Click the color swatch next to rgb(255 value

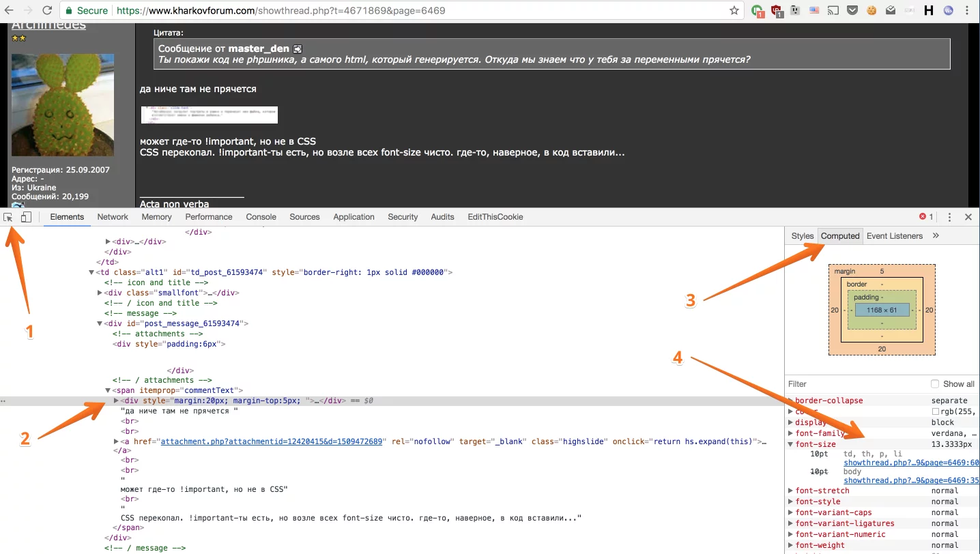coord(936,411)
